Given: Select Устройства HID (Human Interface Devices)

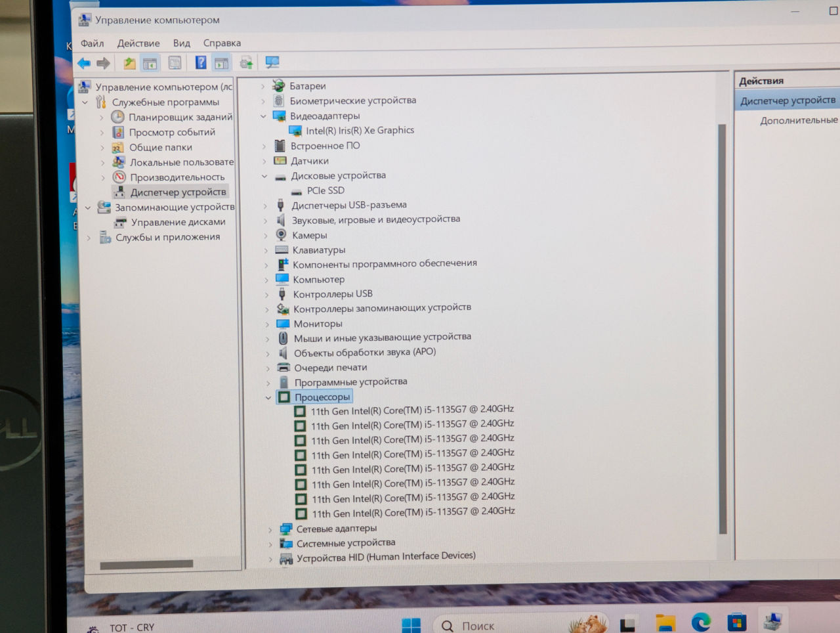Looking at the screenshot, I should click(386, 557).
